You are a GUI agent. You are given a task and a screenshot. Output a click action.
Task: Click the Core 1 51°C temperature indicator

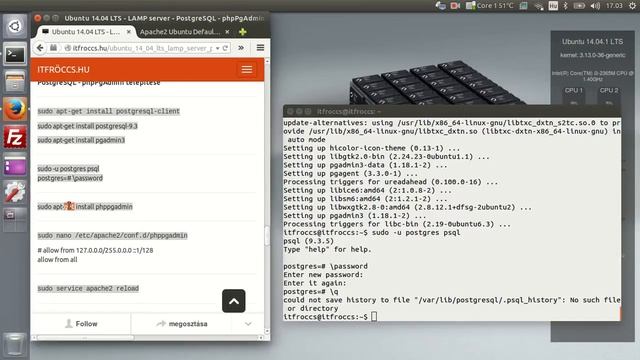coord(490,6)
